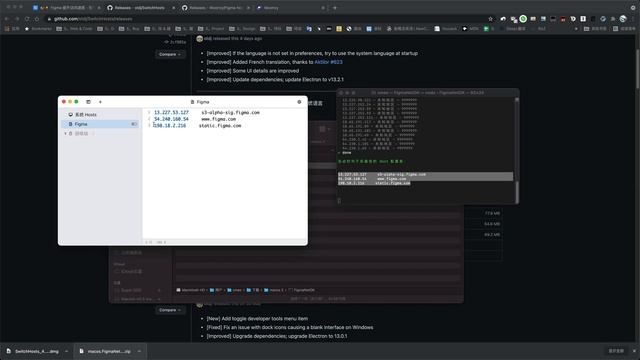Open the #623 pull request link

336,62
